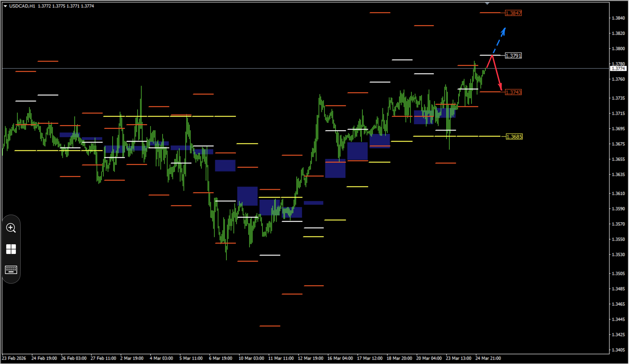Open the on-screen keyboard icon
Image resolution: width=629 pixels, height=364 pixels.
click(11, 270)
